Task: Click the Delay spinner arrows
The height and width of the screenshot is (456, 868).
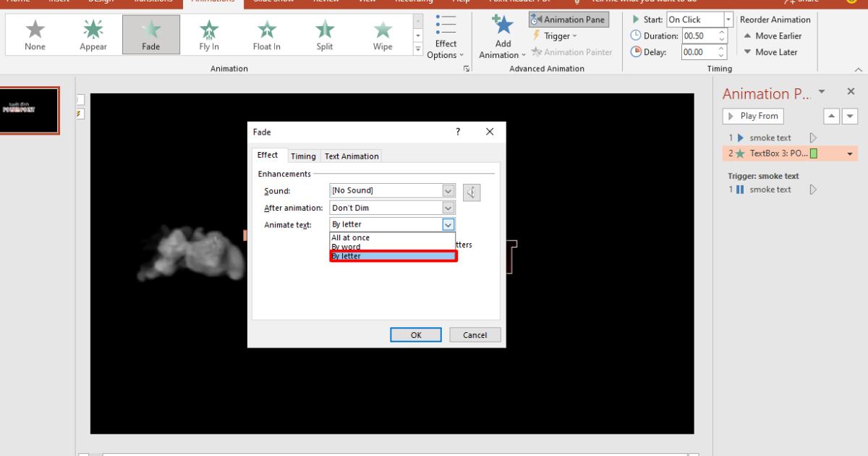Action: (x=722, y=52)
